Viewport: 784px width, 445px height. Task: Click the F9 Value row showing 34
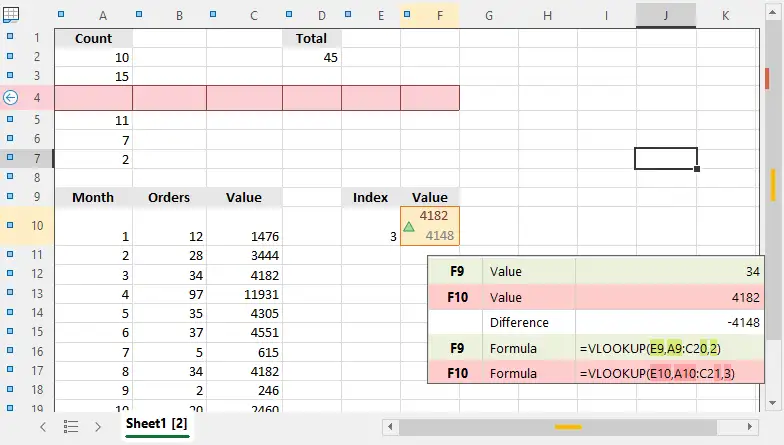coord(596,272)
